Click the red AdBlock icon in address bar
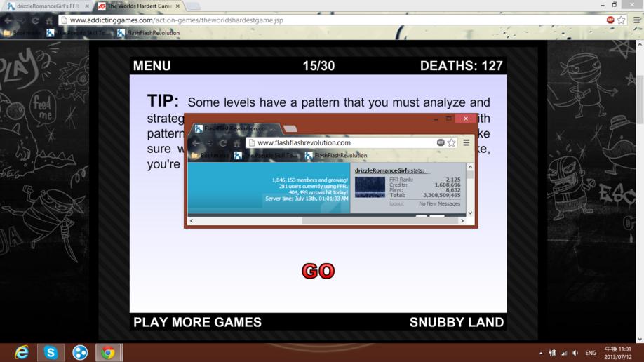The image size is (644, 362). (610, 20)
